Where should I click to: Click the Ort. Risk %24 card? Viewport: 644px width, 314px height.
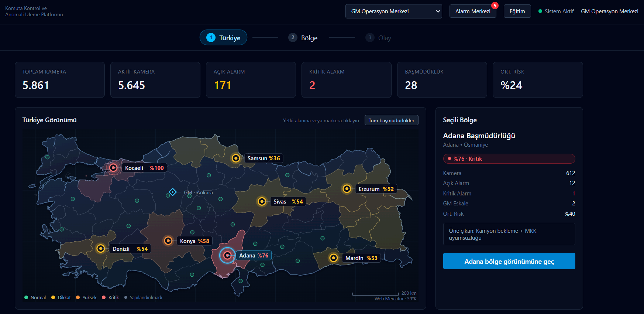[x=538, y=80]
